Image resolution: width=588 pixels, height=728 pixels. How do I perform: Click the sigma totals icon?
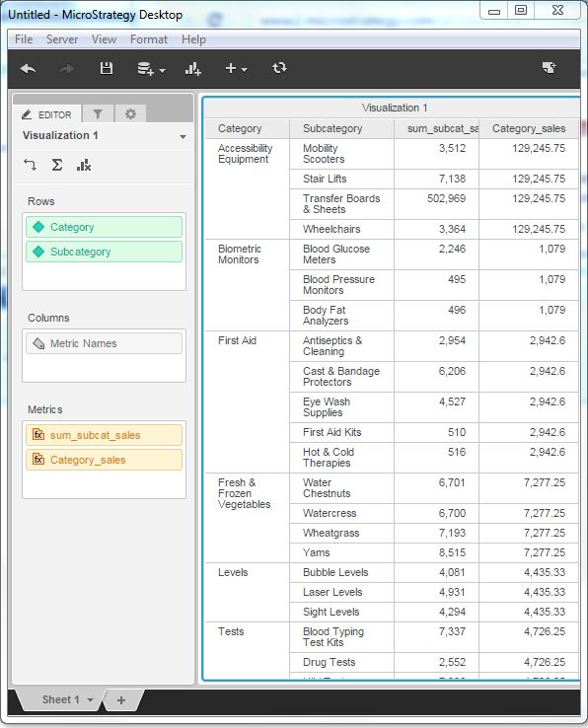[x=56, y=165]
